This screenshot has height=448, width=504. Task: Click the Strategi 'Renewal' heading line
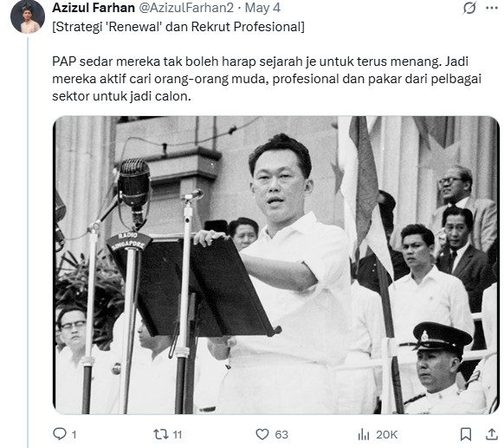coord(178,27)
